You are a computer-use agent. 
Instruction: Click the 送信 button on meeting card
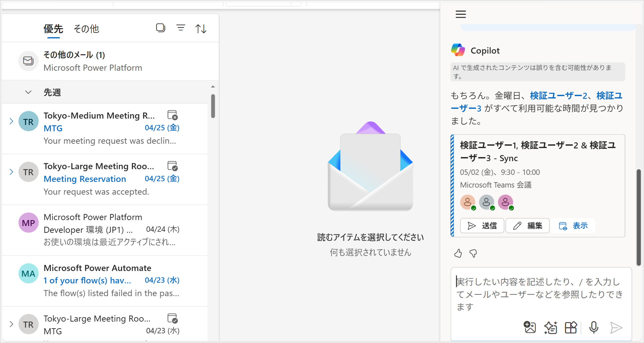click(482, 226)
